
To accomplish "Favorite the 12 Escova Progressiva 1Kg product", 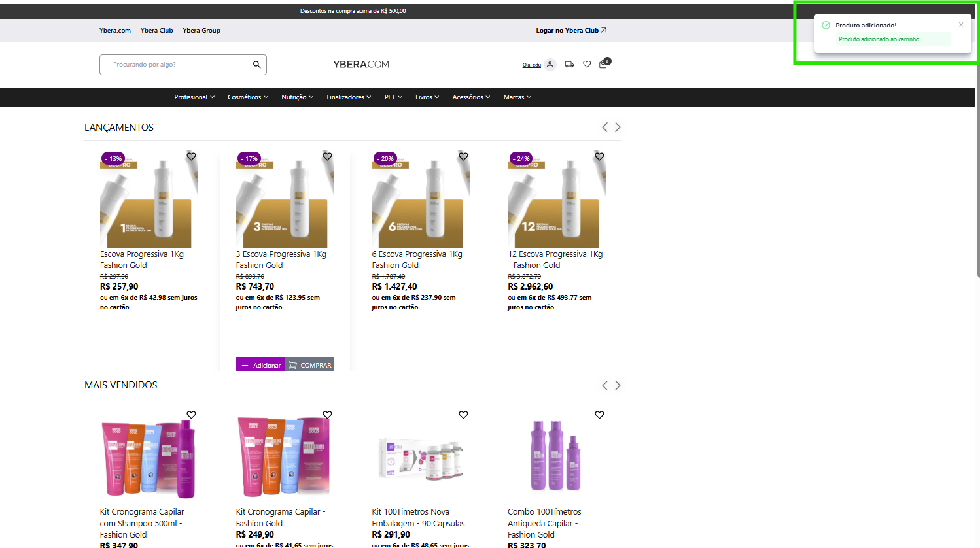I will (599, 156).
